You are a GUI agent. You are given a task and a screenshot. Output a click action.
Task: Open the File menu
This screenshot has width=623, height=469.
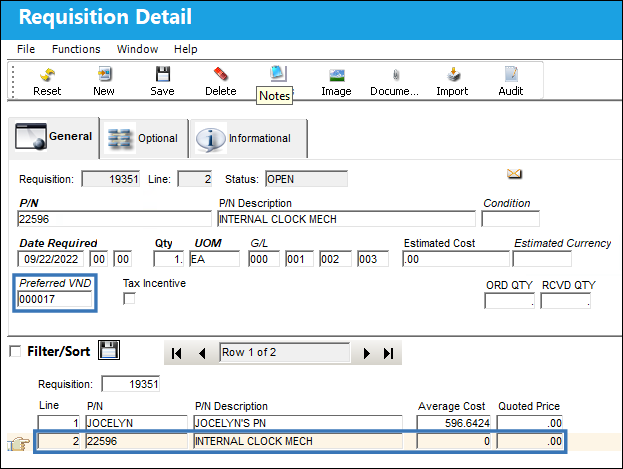point(26,49)
